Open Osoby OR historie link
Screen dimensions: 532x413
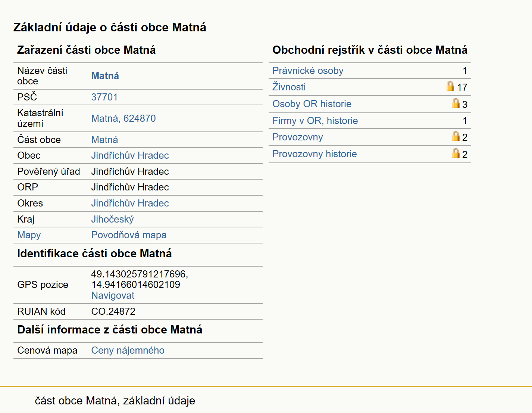[x=312, y=104]
